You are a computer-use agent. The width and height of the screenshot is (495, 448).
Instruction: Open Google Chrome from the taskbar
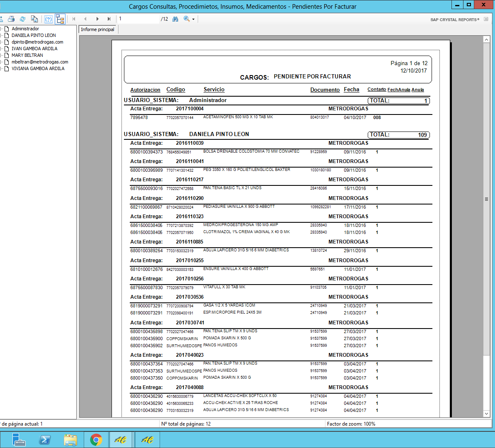point(96,440)
